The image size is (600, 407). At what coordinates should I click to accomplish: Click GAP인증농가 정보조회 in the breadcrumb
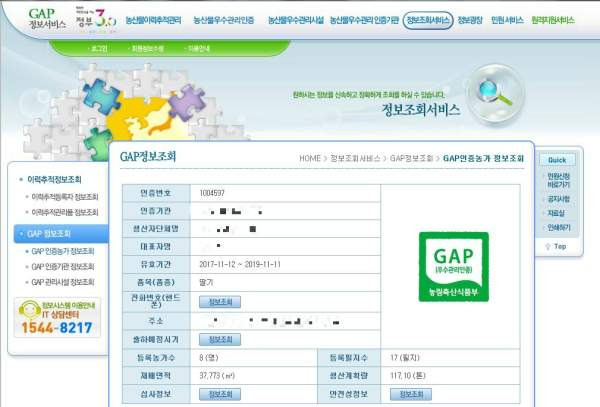[483, 158]
